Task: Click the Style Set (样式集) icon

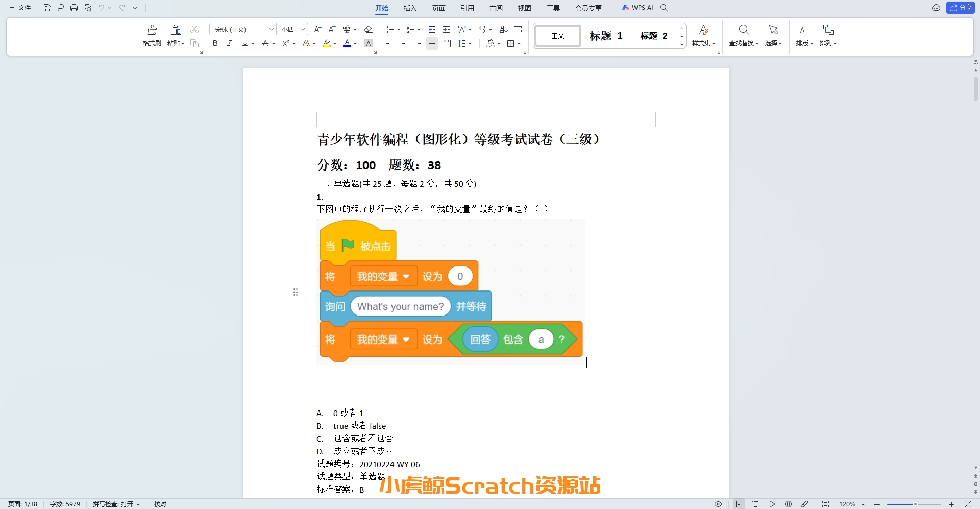Action: [703, 30]
